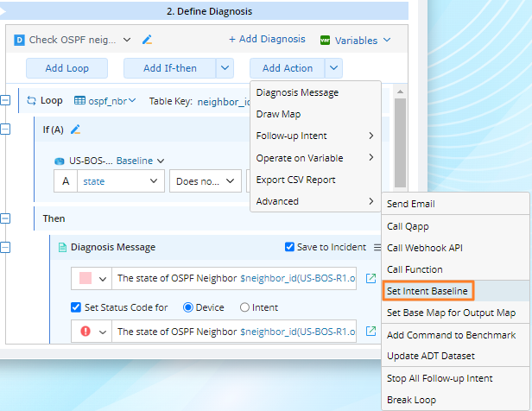
Task: Open pop-out editor for pink message
Action: [370, 278]
